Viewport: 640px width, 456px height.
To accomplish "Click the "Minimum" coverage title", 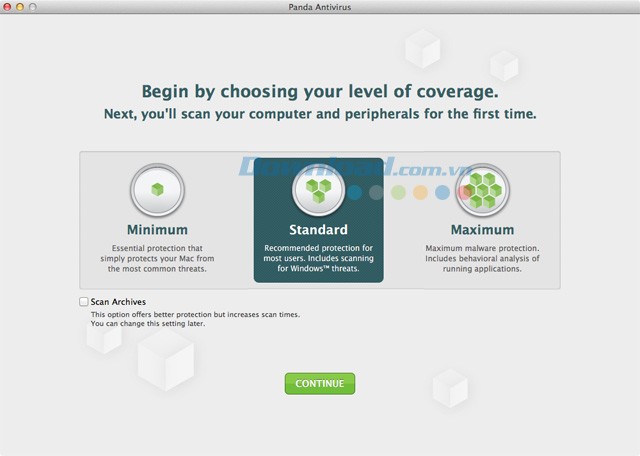I will pyautogui.click(x=156, y=230).
